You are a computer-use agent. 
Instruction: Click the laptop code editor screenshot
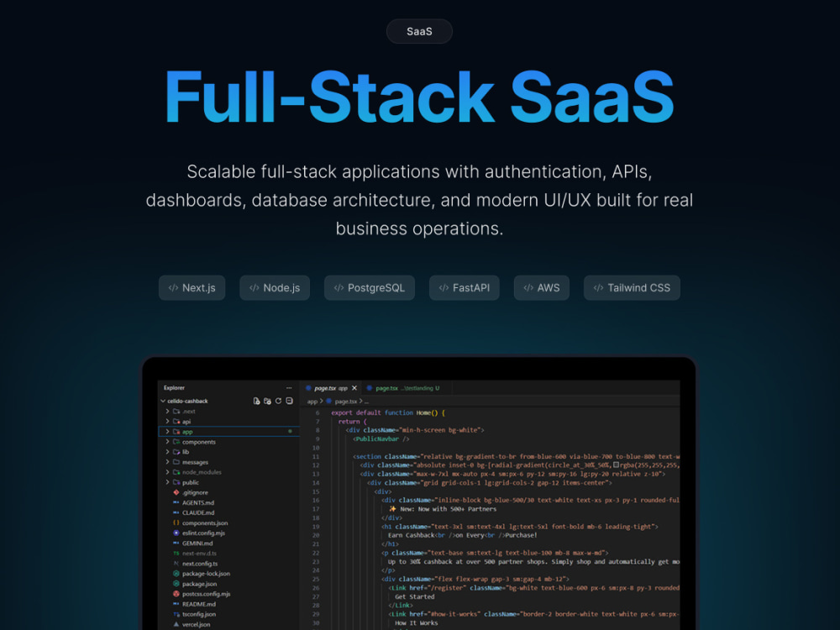[x=419, y=493]
